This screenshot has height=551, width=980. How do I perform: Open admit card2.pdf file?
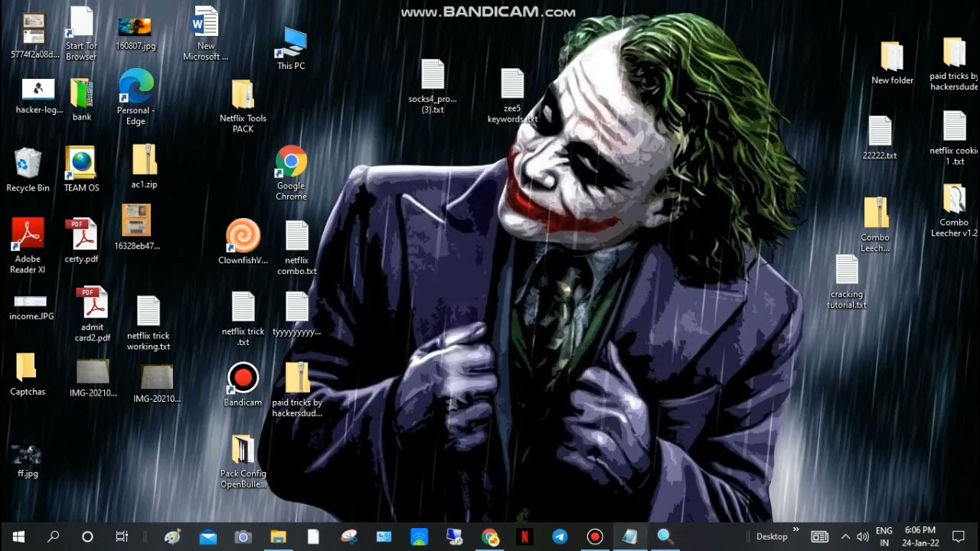[93, 315]
